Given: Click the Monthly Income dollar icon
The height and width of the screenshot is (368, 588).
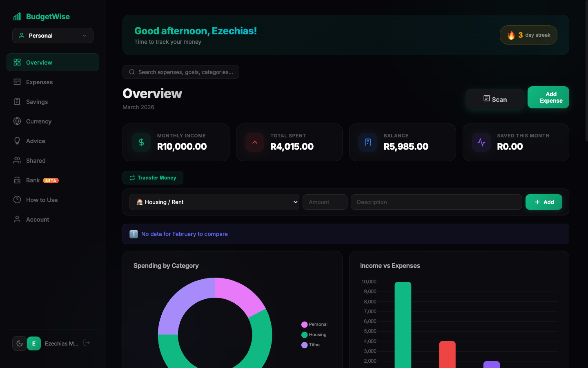Looking at the screenshot, I should pos(141,142).
